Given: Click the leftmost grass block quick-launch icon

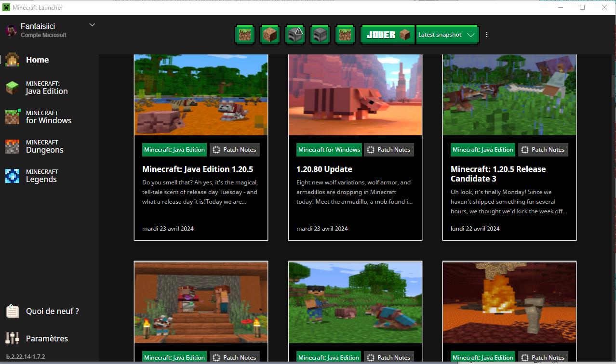Looking at the screenshot, I should (x=244, y=35).
